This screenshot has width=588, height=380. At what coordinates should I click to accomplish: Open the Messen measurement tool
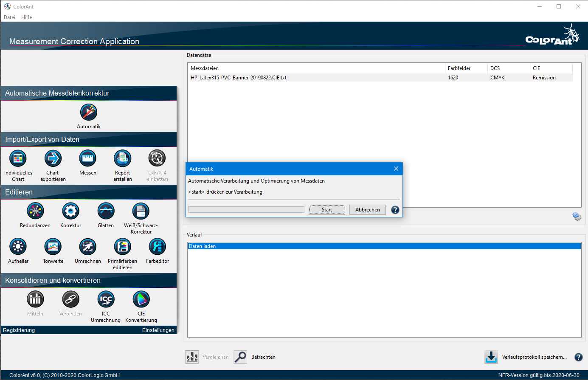(x=88, y=159)
